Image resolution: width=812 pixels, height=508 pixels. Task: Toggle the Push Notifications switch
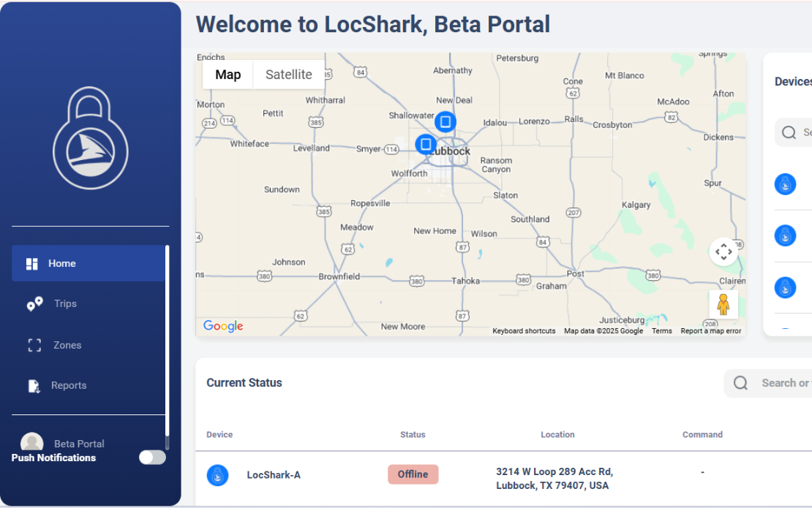click(x=152, y=458)
